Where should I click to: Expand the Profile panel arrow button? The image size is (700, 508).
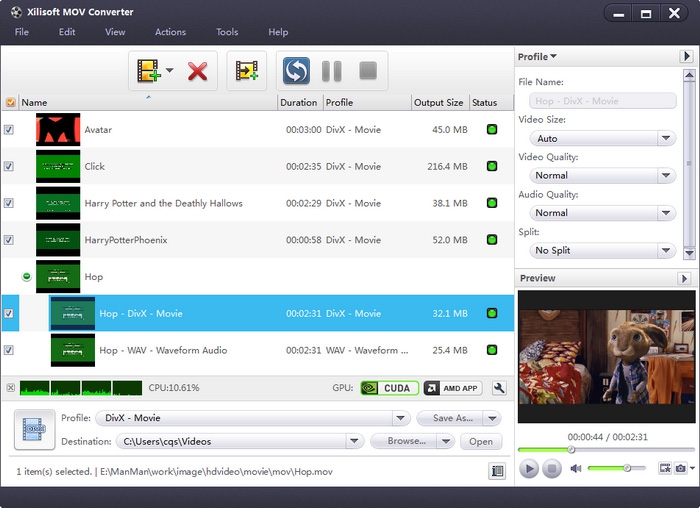coord(686,56)
